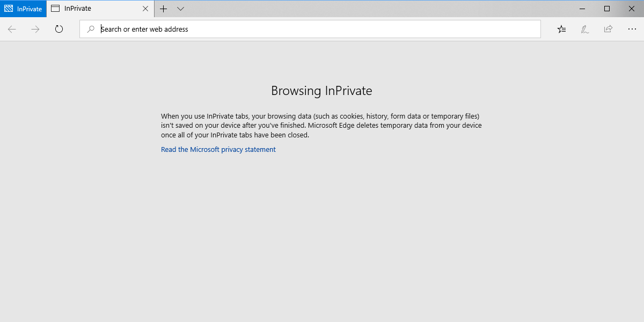The height and width of the screenshot is (322, 644).
Task: Refresh the page
Action: pyautogui.click(x=59, y=29)
